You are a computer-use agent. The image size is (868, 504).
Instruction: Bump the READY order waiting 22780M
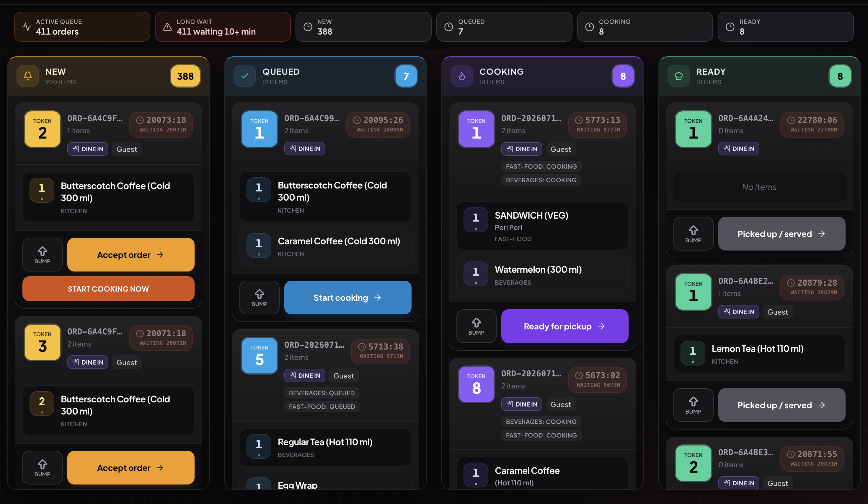tap(693, 234)
